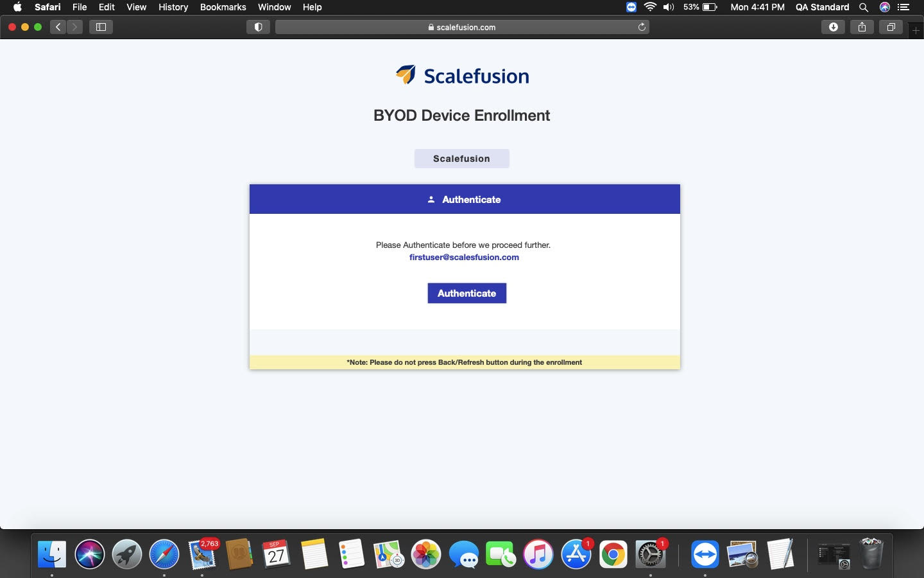Open Notes in the Dock
Screen dimensions: 924x578
click(314, 554)
